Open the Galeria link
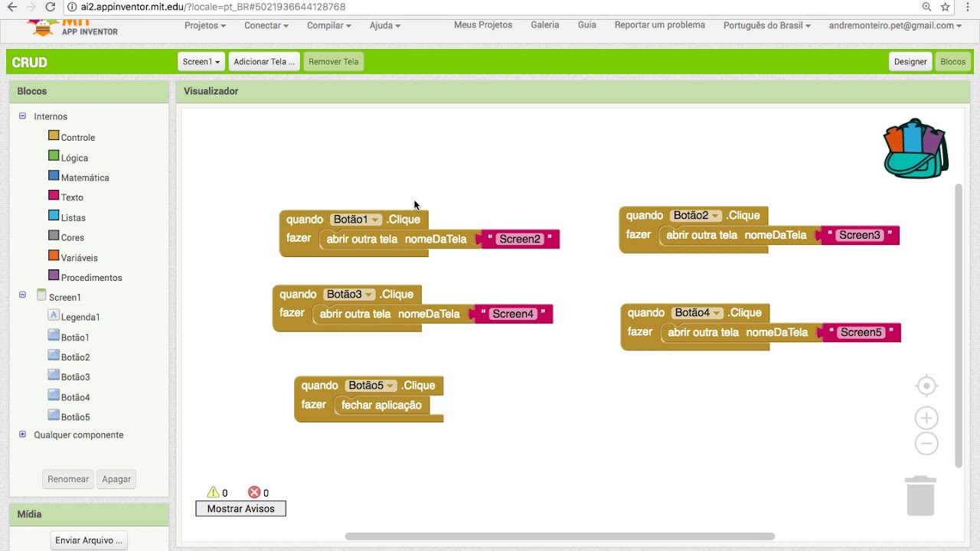 [545, 25]
